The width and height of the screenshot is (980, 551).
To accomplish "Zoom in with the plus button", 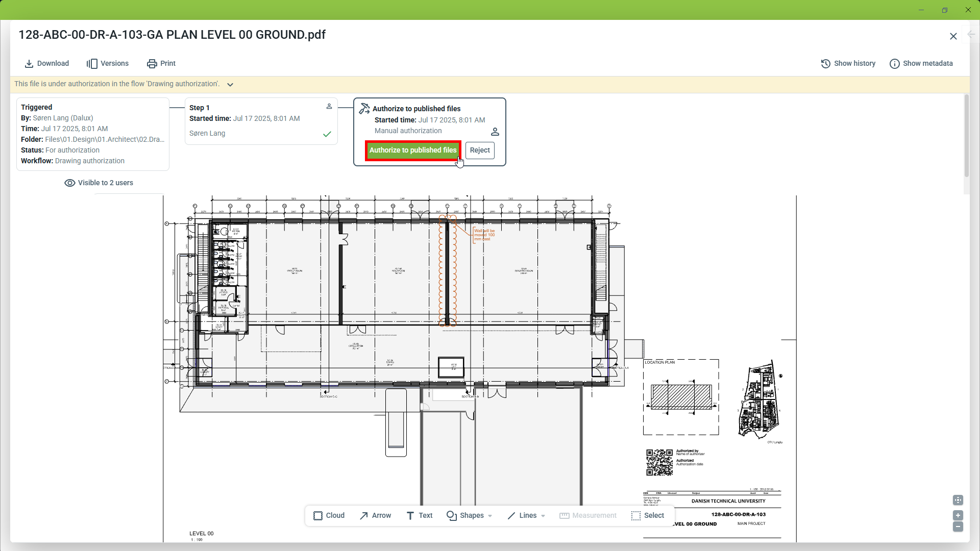I will click(x=958, y=515).
